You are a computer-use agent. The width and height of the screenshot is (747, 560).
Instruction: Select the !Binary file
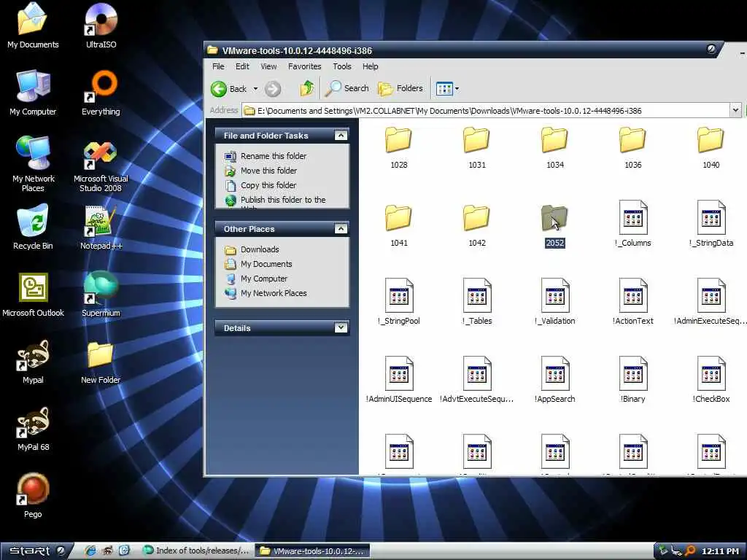pyautogui.click(x=632, y=379)
